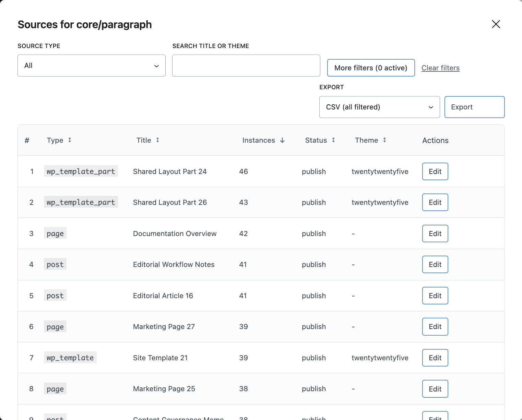Sort table by Type column icon

[x=70, y=140]
